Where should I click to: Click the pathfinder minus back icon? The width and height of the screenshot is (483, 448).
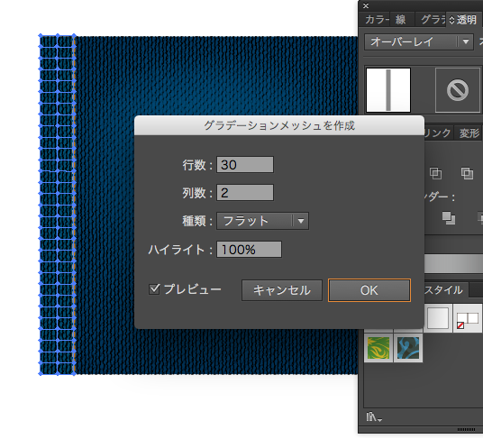449,218
